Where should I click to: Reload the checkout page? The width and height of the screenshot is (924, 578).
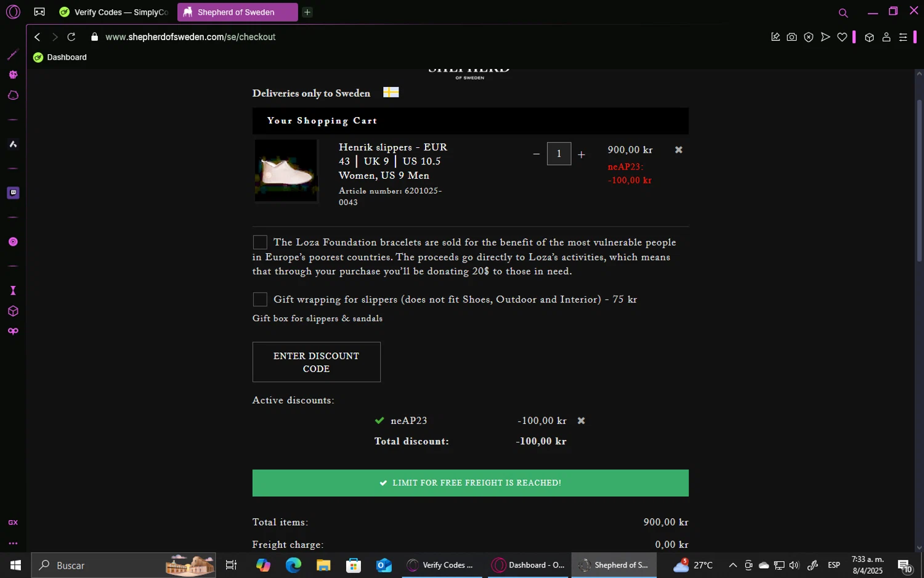tap(71, 37)
